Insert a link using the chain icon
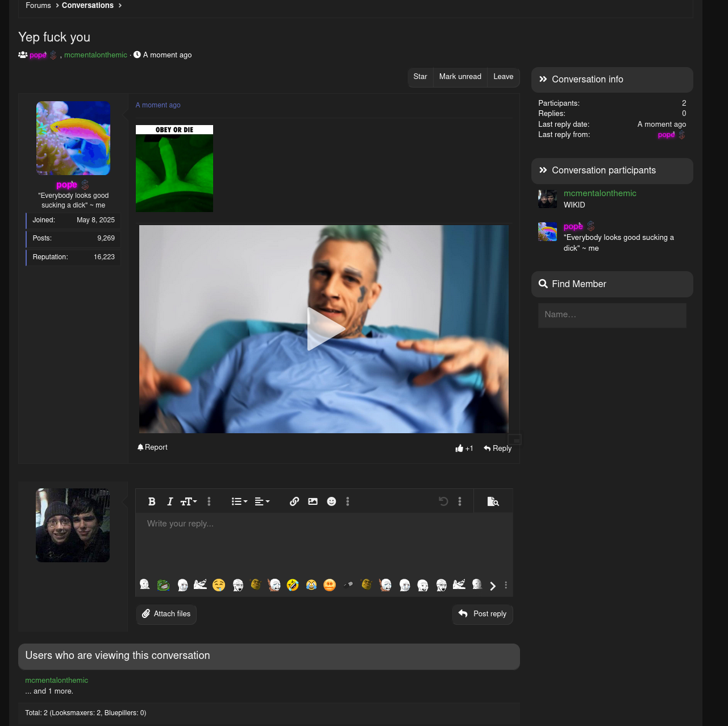The width and height of the screenshot is (728, 726). [294, 501]
